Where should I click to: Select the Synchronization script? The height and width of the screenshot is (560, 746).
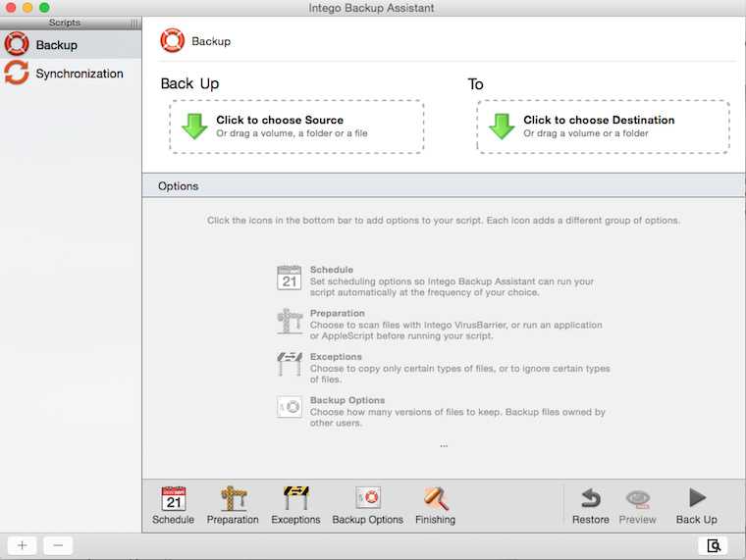click(71, 74)
